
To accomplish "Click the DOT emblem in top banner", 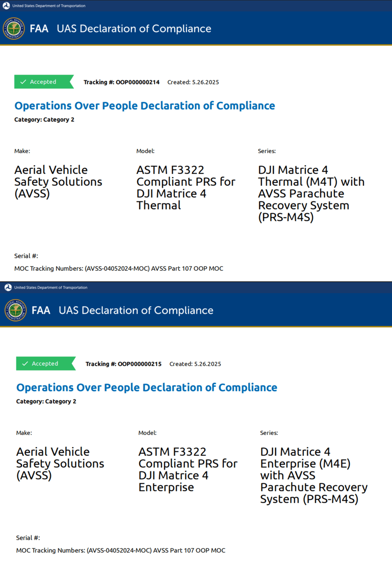I will click(6, 6).
